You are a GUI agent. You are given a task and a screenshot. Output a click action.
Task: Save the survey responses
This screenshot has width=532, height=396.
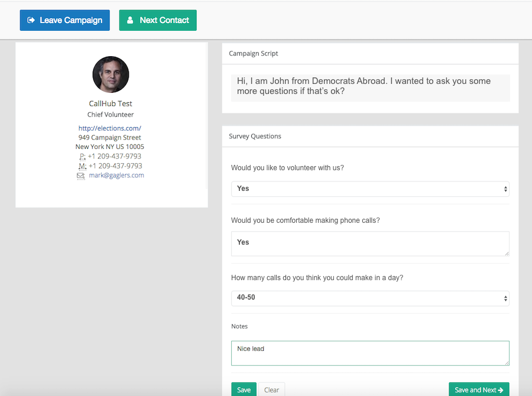coord(244,389)
